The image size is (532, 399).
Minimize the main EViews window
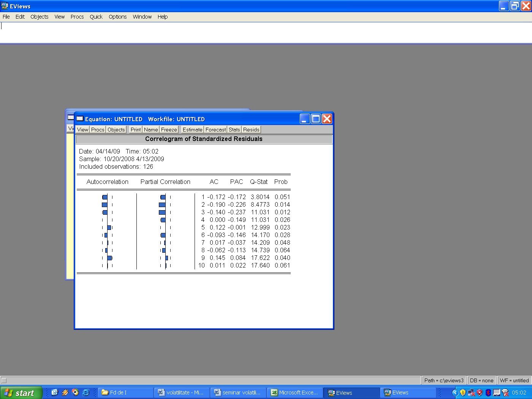[504, 6]
